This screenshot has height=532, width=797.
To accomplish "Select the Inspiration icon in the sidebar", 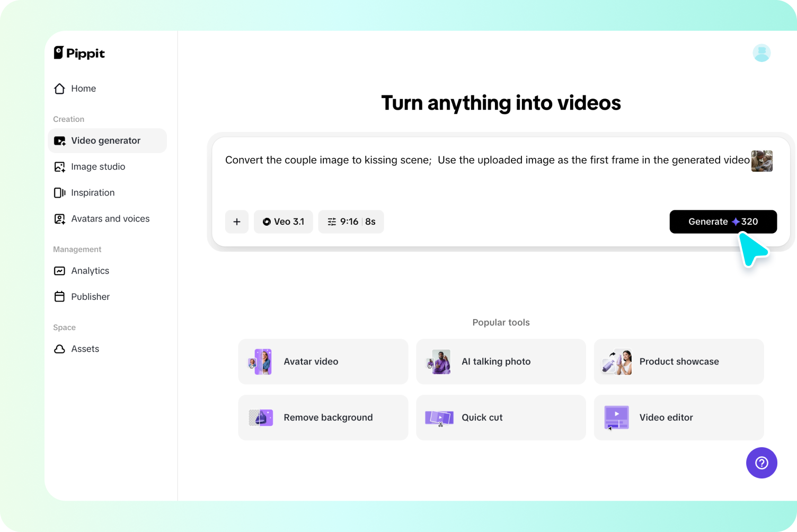I will (x=60, y=192).
